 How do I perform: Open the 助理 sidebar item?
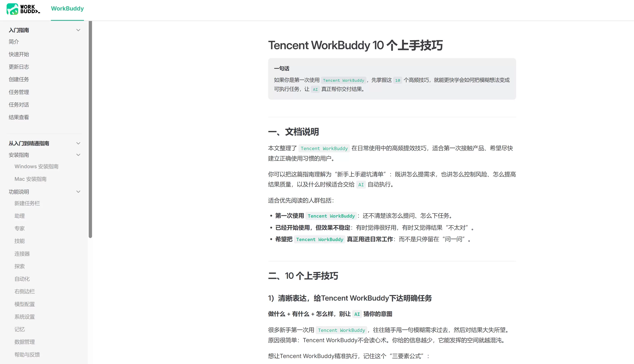click(x=20, y=216)
